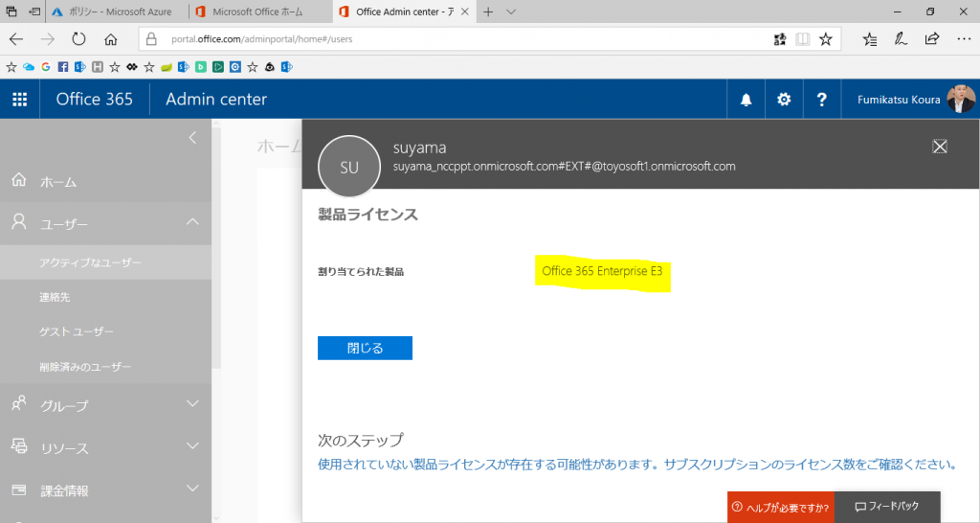
Task: Click suyama email address in panel header
Action: click(564, 167)
